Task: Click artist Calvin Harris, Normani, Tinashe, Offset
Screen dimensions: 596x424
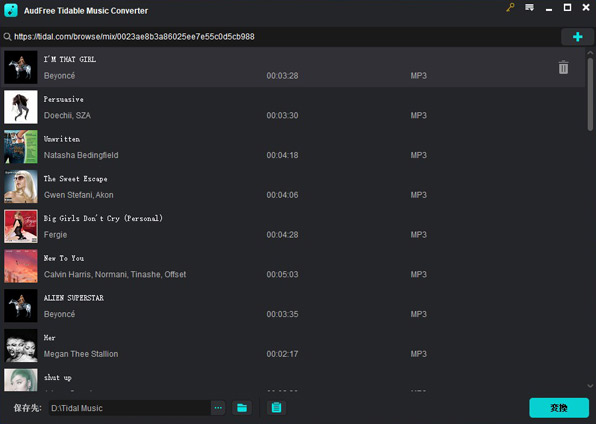Action: click(115, 274)
